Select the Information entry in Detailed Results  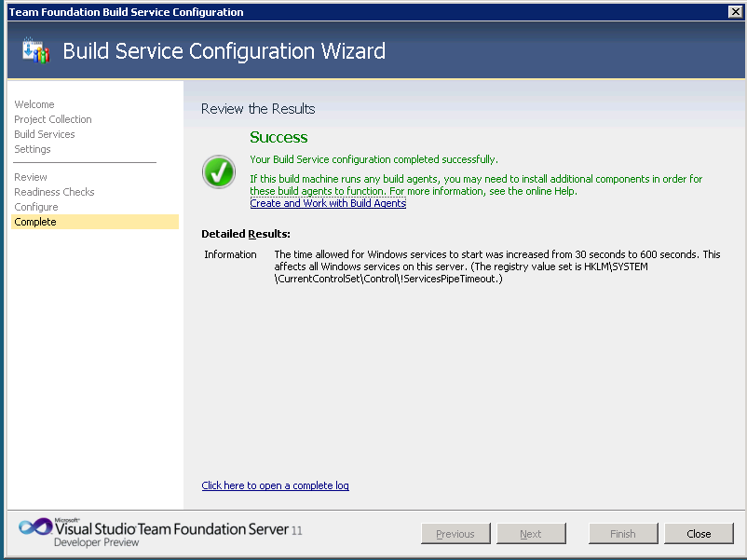pyautogui.click(x=230, y=254)
